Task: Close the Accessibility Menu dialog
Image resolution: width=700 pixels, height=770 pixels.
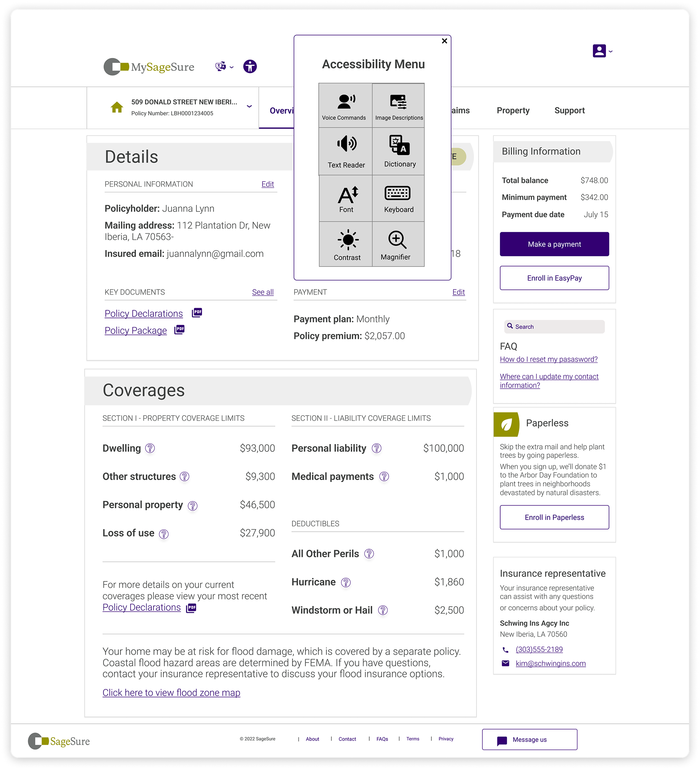Action: (444, 41)
